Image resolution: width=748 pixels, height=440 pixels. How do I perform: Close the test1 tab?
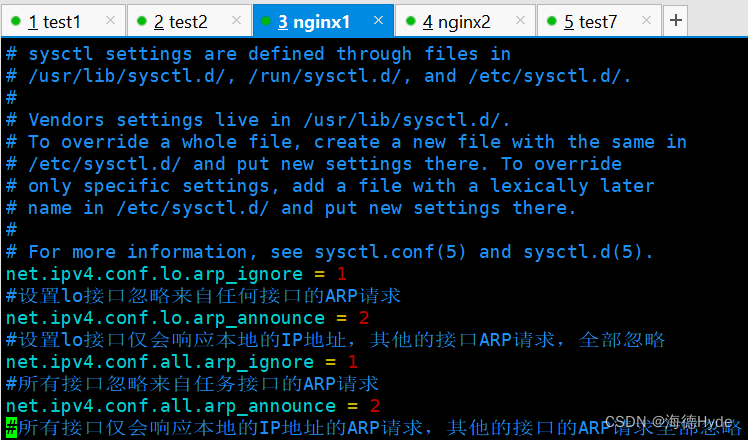click(x=110, y=21)
